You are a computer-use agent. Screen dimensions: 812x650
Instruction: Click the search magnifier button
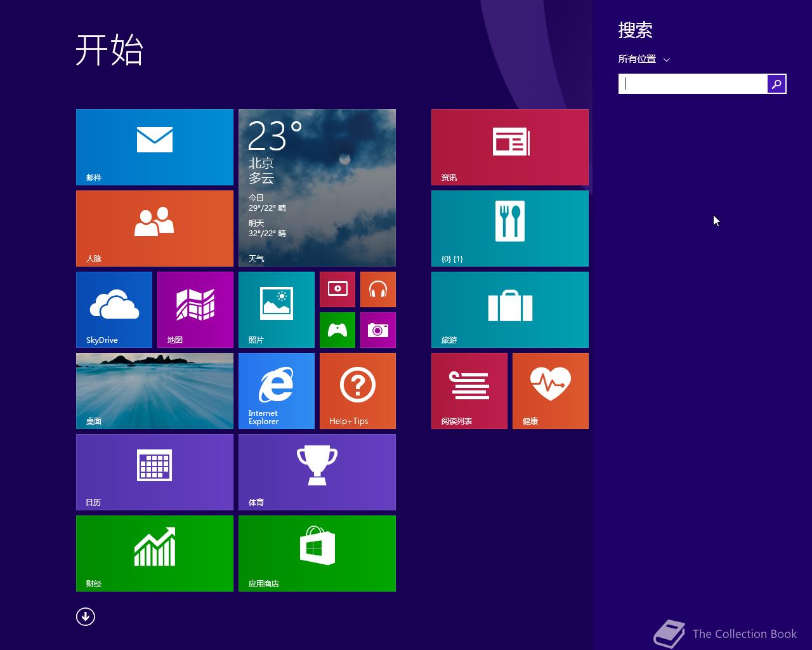(x=776, y=84)
